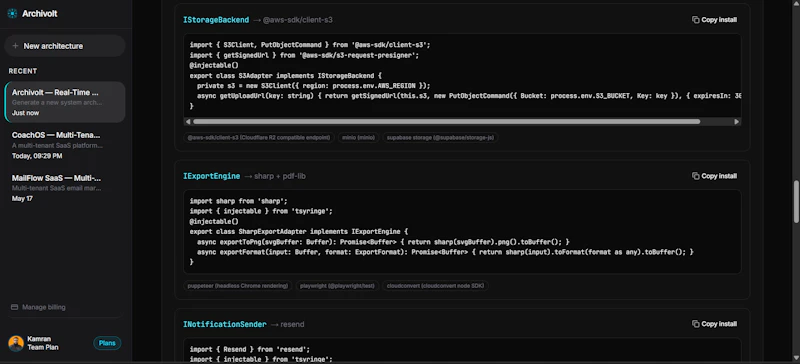800x364 pixels.
Task: Click the plus icon in New architecture
Action: click(15, 46)
